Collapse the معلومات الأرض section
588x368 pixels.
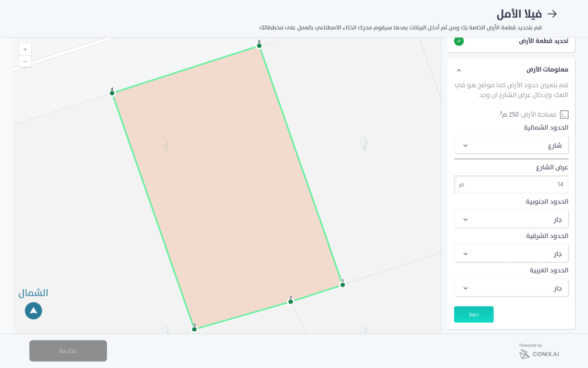pos(459,70)
